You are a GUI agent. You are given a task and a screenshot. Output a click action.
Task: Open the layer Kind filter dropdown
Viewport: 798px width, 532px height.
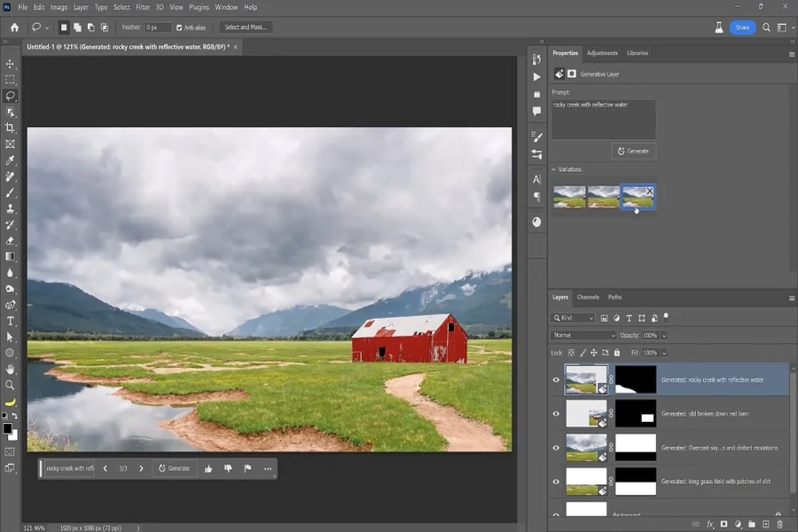573,317
